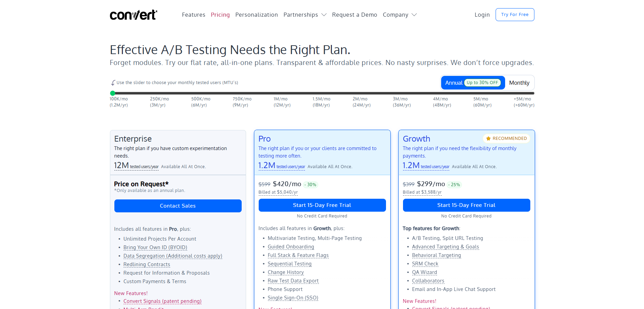644x309 pixels.
Task: Click the Convert logo
Action: pyautogui.click(x=133, y=15)
